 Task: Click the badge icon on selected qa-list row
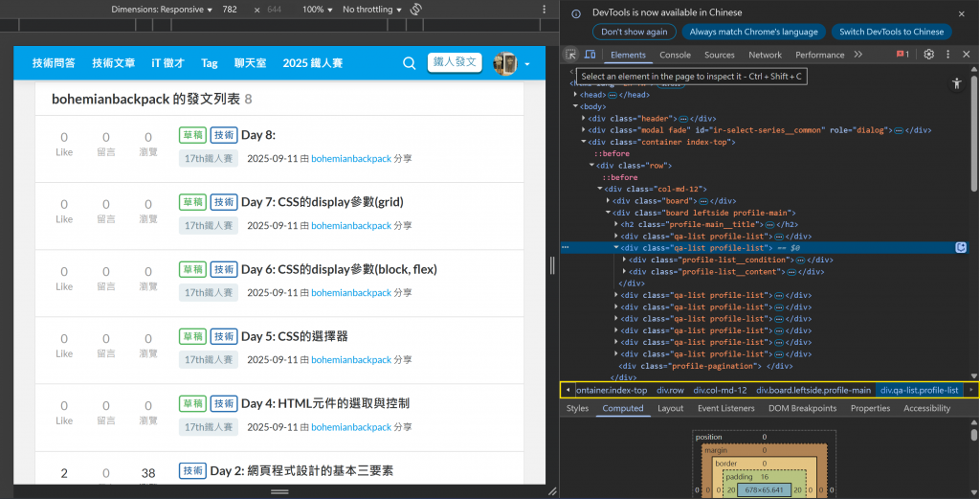(961, 248)
